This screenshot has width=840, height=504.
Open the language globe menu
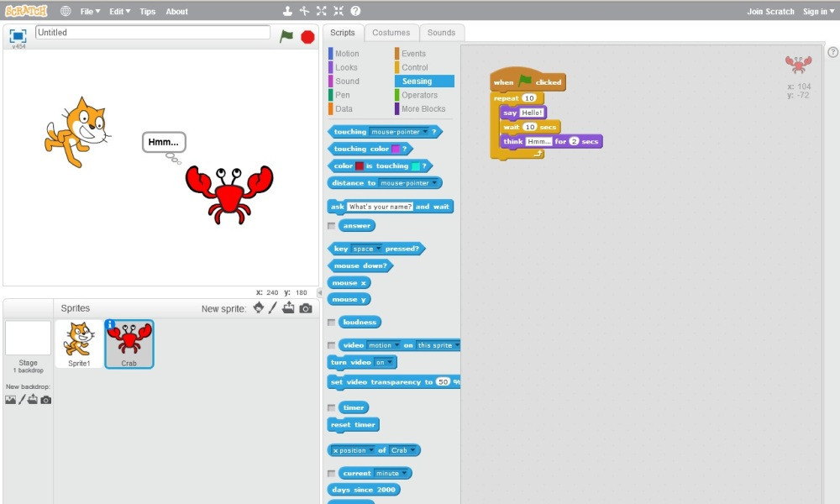[66, 11]
